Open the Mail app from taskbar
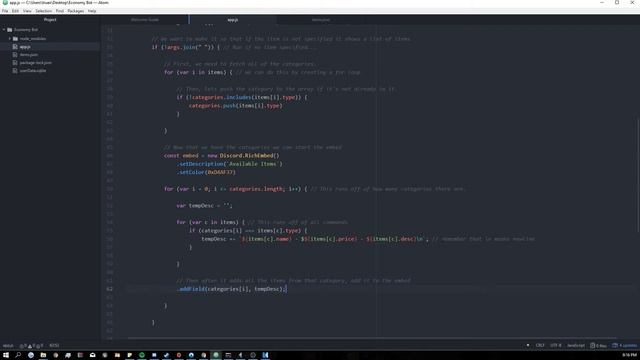640x360 pixels. point(92,355)
